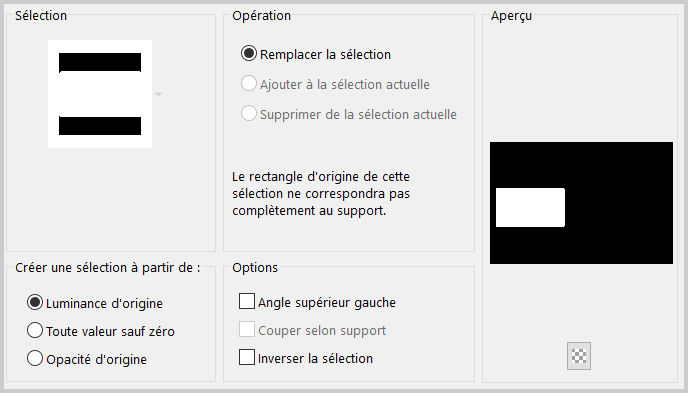Click the white rectangle inside the preview
The height and width of the screenshot is (393, 688).
(x=530, y=207)
